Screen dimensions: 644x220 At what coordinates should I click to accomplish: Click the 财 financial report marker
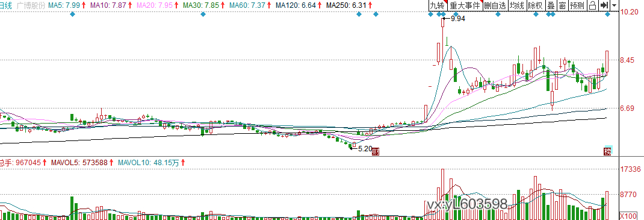(375, 151)
